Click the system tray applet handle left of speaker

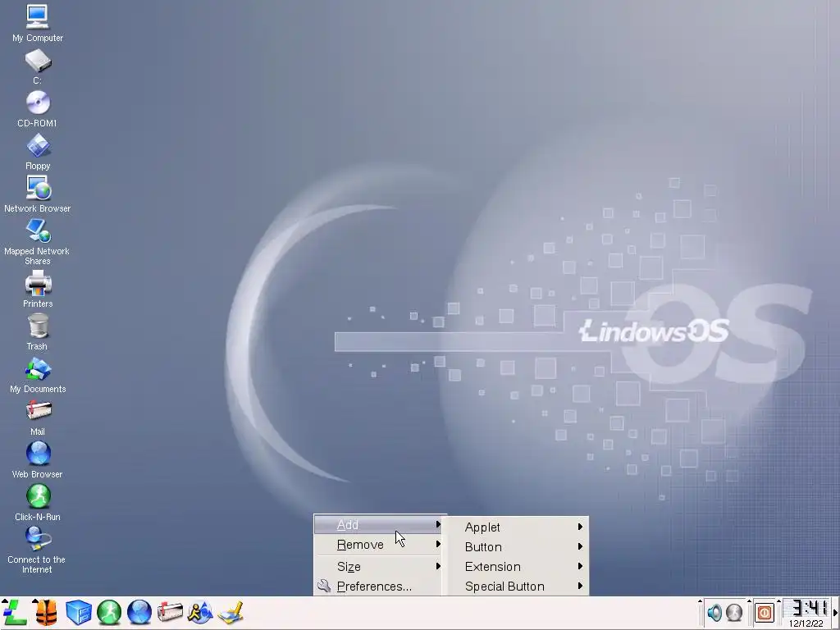coord(701,613)
